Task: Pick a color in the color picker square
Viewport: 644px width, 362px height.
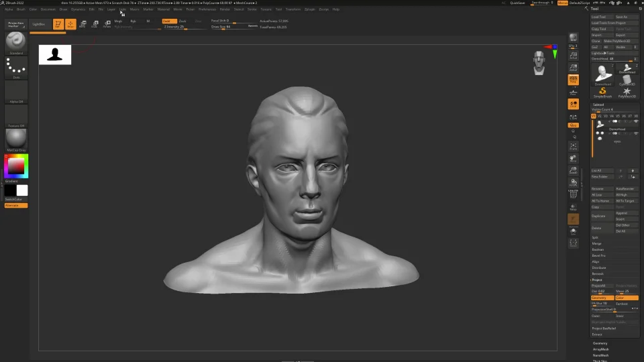Action: [15, 165]
